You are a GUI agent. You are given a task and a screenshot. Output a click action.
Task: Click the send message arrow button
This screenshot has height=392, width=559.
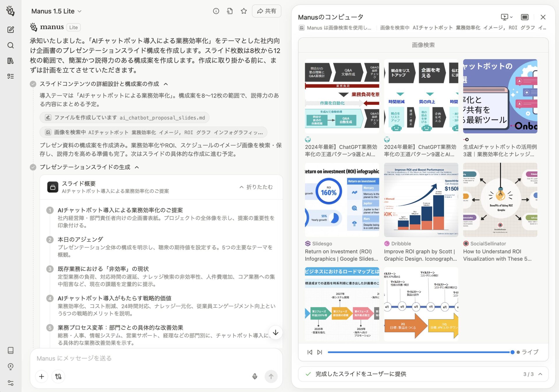point(271,376)
